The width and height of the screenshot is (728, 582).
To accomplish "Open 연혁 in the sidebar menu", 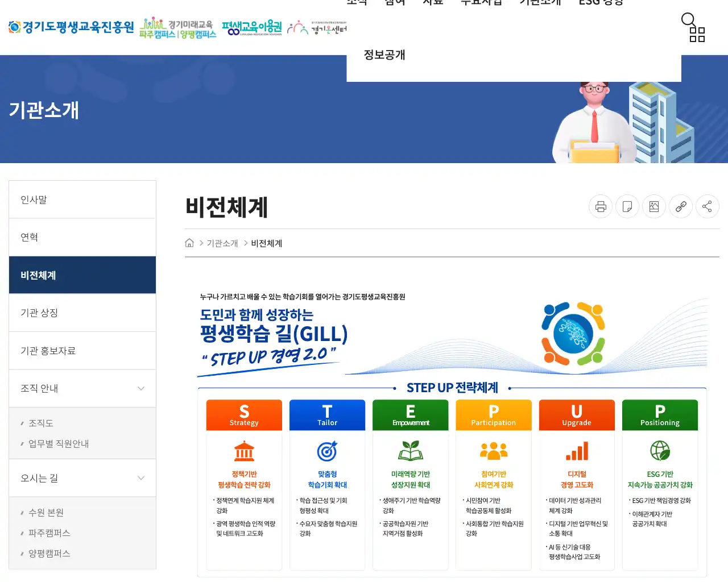I will coord(82,237).
